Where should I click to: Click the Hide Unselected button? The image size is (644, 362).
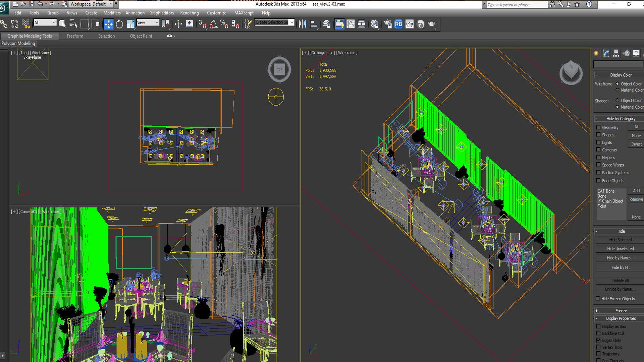(620, 248)
